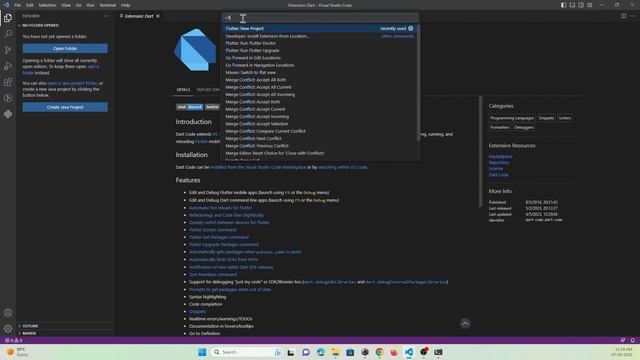Click the gear icon beside recently used
Image resolution: width=640 pixels, height=360 pixels.
(411, 29)
